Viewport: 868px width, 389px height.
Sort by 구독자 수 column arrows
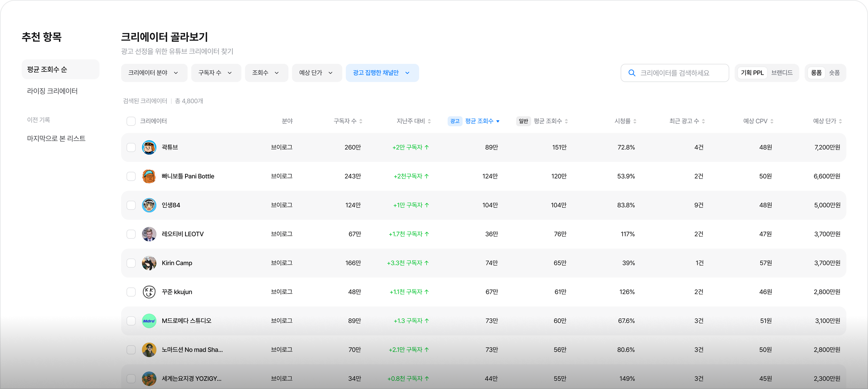pyautogui.click(x=361, y=121)
